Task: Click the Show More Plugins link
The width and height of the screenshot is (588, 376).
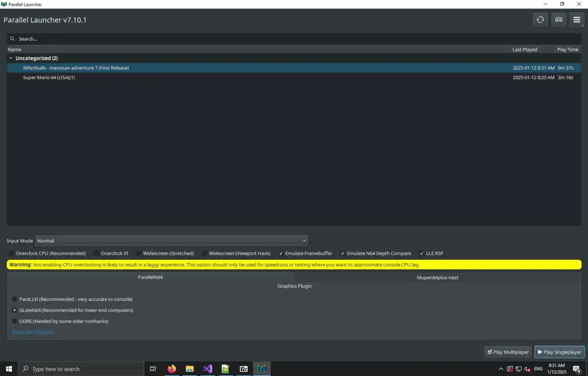Action: [x=33, y=332]
